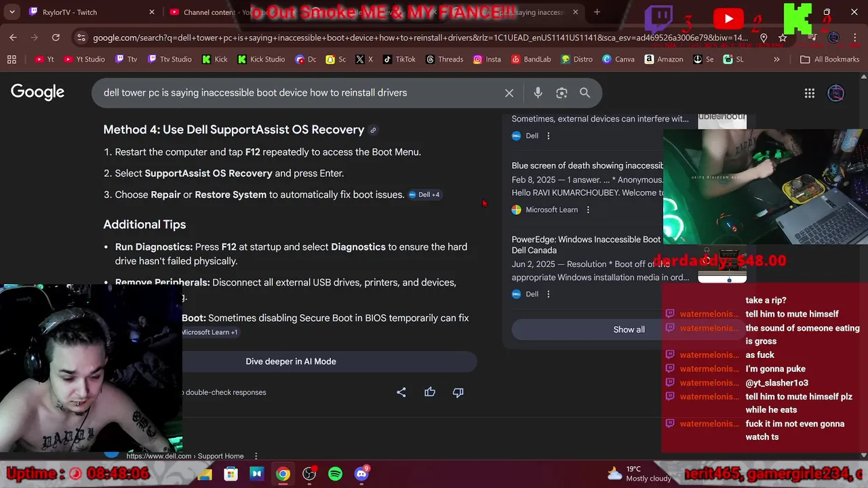Open the Yt Studio bookmark
The image size is (868, 488).
point(84,60)
